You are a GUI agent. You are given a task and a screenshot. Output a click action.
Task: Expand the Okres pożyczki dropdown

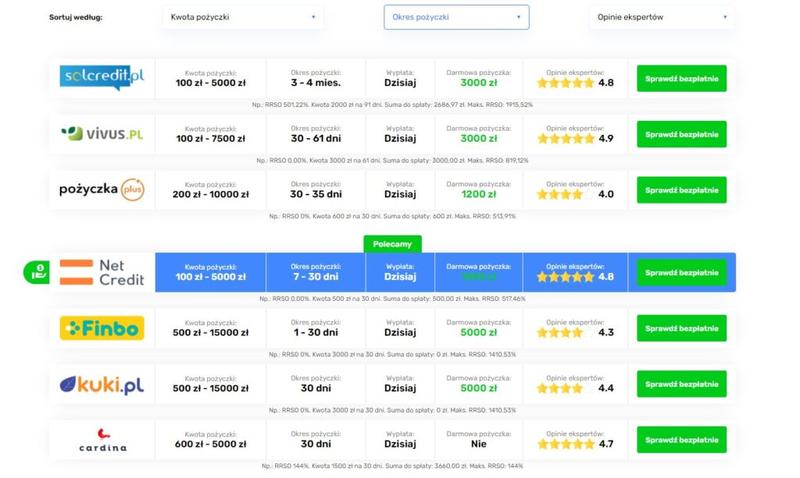[456, 17]
